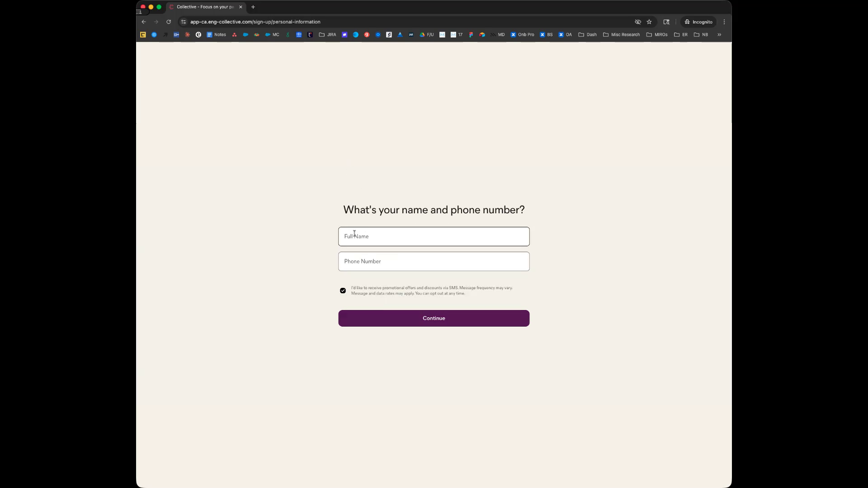Click the Continue button
This screenshot has height=488, width=868.
click(x=433, y=318)
